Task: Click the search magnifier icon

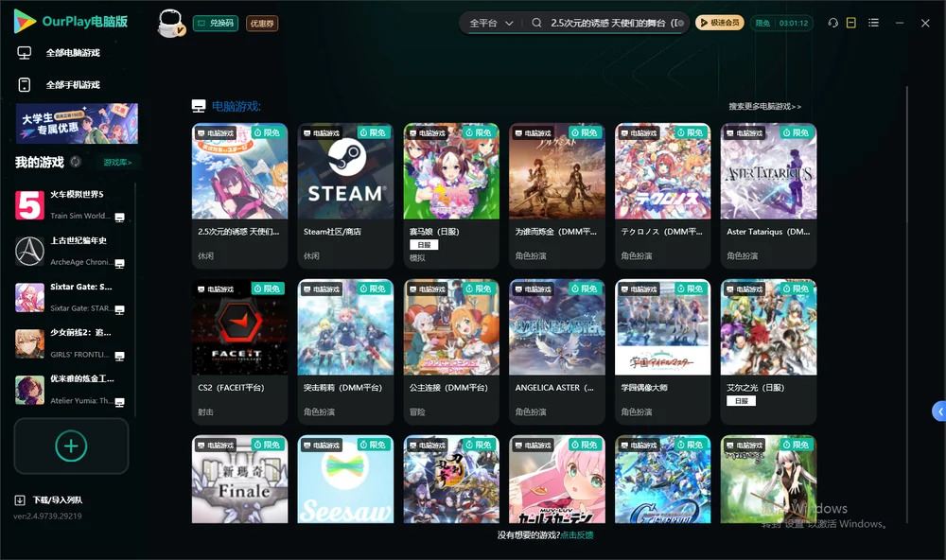Action: pos(536,23)
